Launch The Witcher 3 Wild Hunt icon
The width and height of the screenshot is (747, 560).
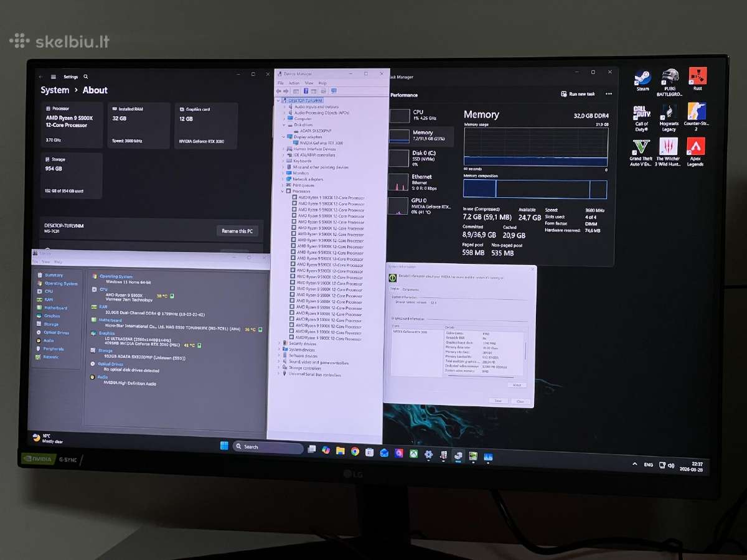(669, 153)
